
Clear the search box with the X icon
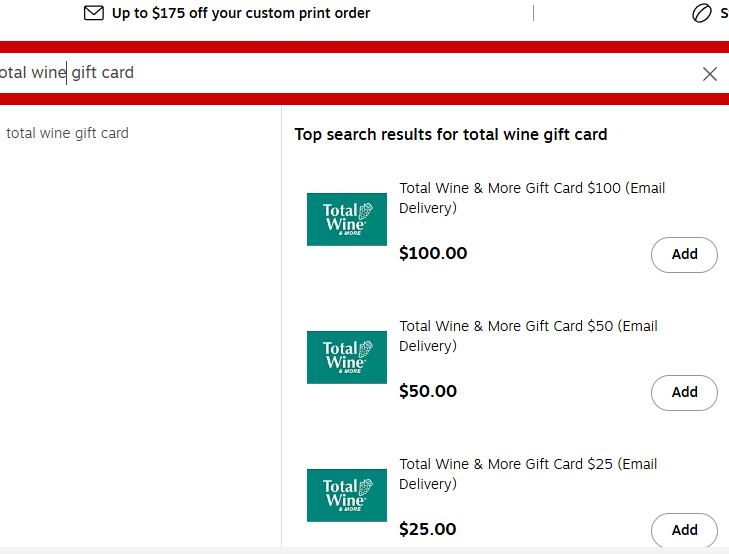click(x=709, y=74)
